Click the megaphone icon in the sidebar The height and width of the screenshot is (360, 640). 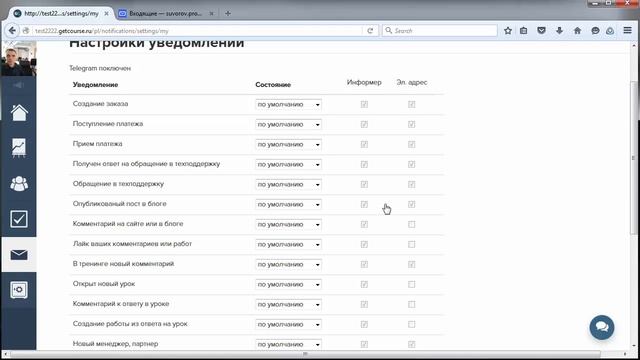click(x=18, y=85)
